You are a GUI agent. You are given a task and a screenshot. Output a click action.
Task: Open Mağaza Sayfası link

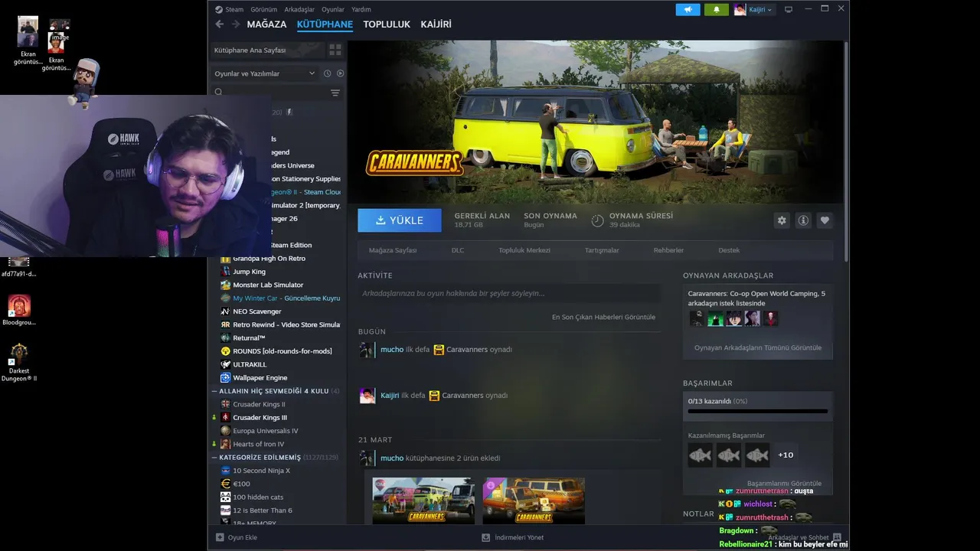click(x=393, y=250)
